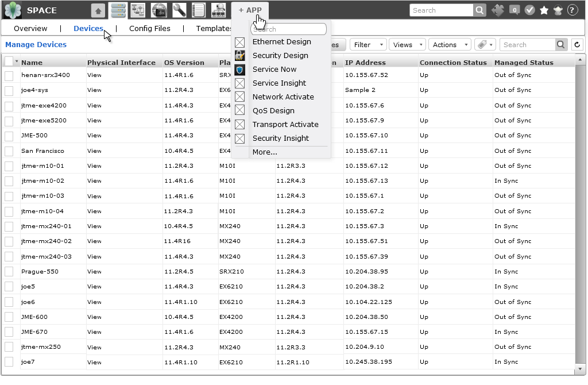Select Service Now from app menu

tap(274, 70)
